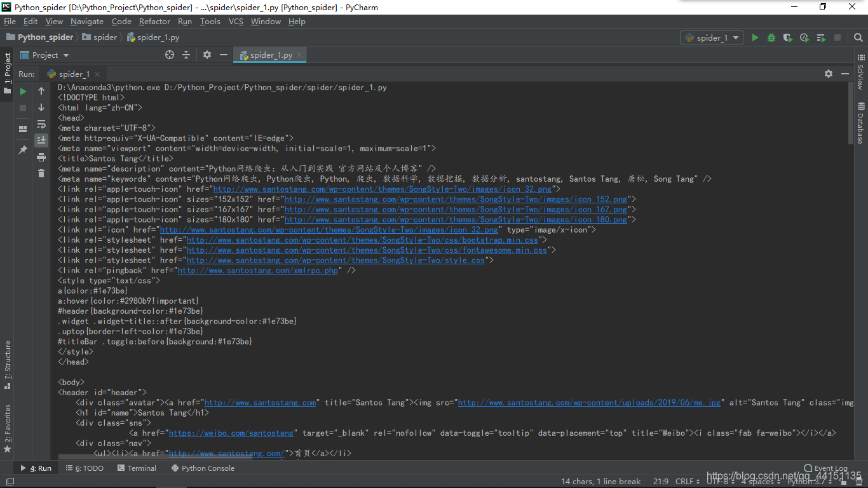Open Run panel gear settings
This screenshot has height=488, width=868.
829,74
